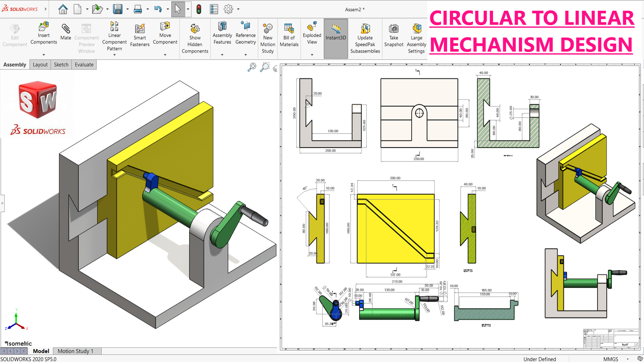Click Take Snapshot camera icon

(x=393, y=29)
